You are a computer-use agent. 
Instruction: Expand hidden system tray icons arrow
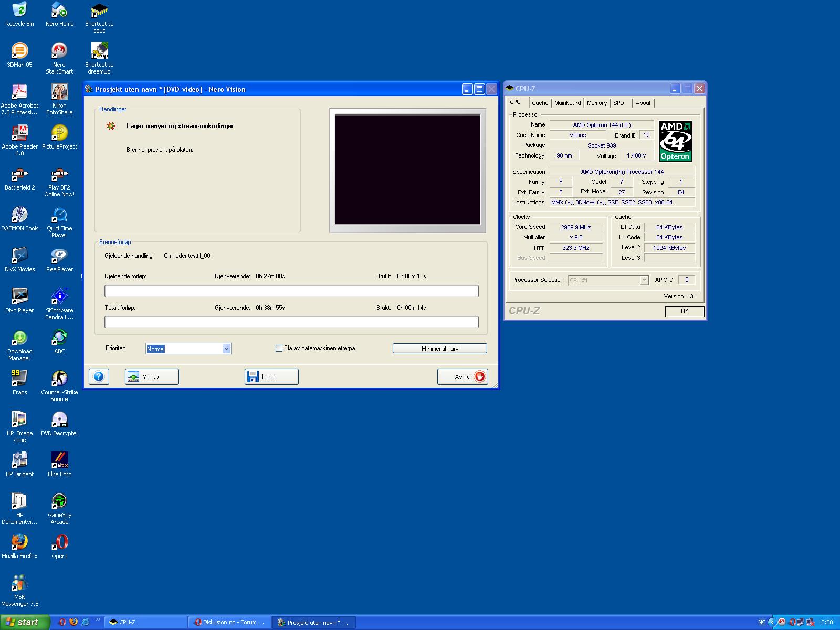[x=772, y=622]
